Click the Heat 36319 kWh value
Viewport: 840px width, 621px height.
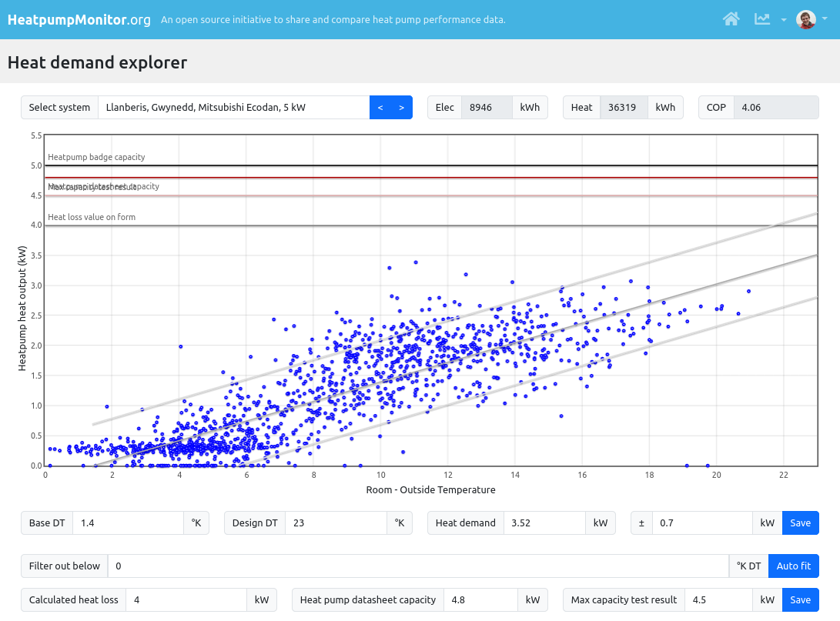pyautogui.click(x=624, y=107)
